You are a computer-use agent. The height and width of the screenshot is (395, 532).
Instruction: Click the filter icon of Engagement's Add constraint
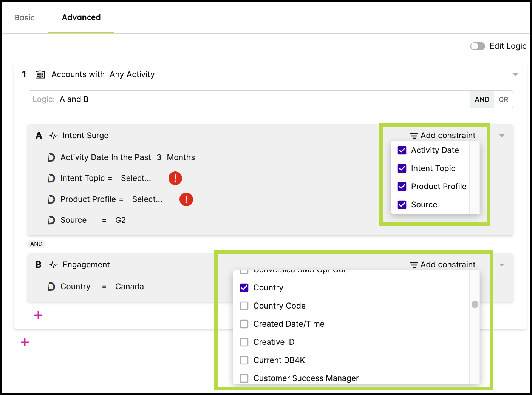pyautogui.click(x=414, y=265)
